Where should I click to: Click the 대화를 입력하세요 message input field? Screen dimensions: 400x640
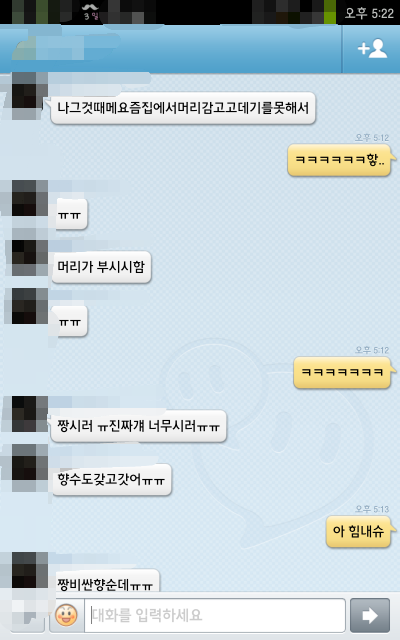pos(215,616)
